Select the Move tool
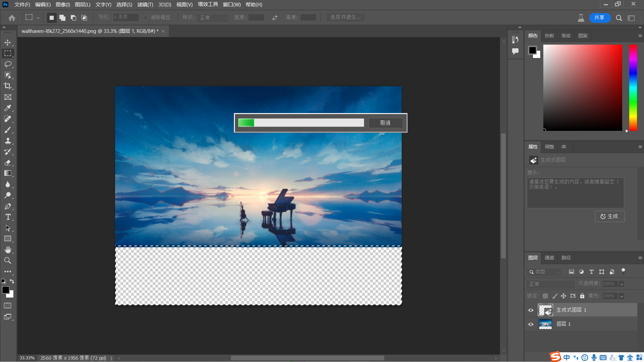644x362 pixels. [x=8, y=43]
